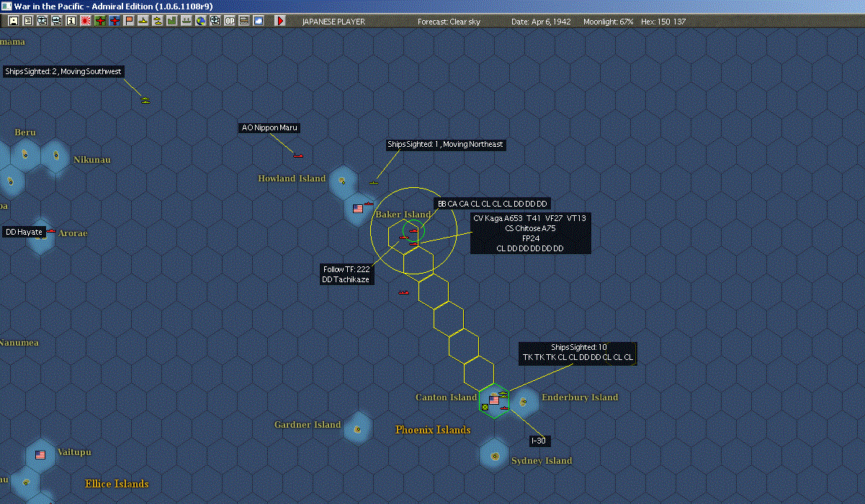Select the sighted ship near Howland Island
865x504 pixels.
[373, 182]
